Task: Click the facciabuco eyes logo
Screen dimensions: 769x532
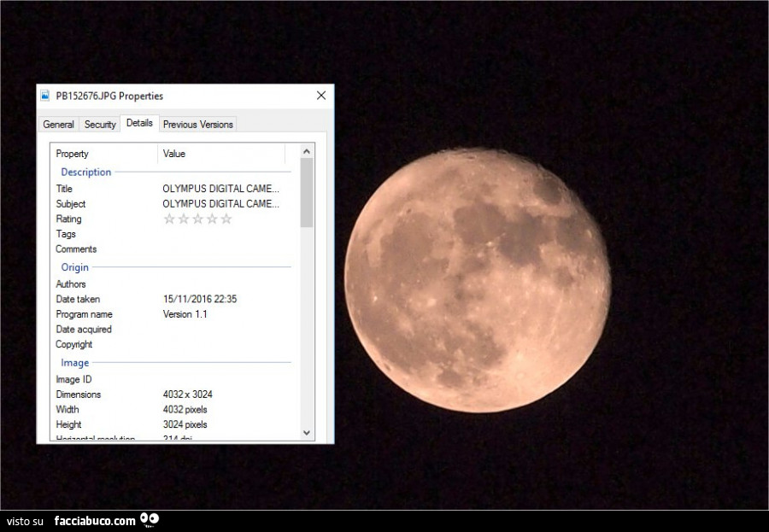Action: [150, 519]
